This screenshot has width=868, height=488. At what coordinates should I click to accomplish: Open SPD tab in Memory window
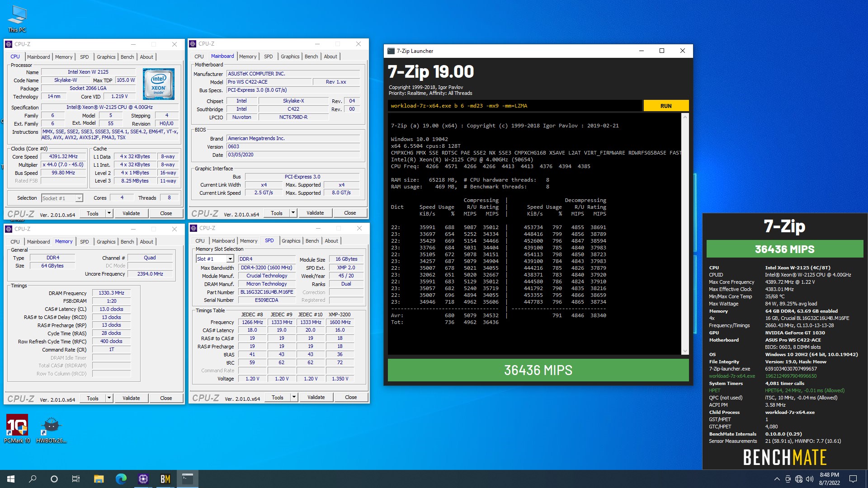pos(85,242)
